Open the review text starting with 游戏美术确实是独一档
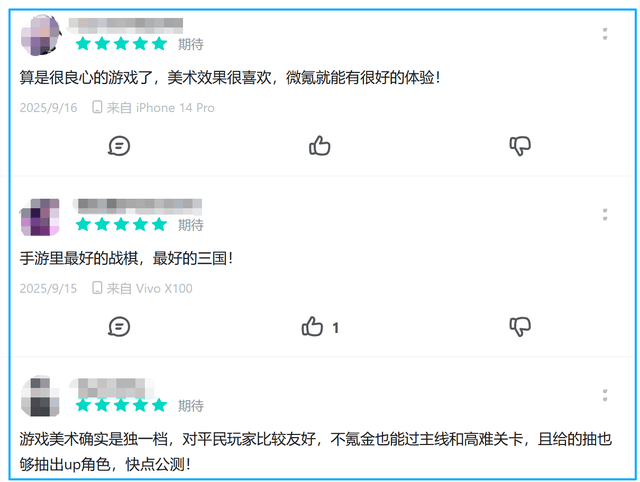The image size is (640, 482). click(x=316, y=452)
